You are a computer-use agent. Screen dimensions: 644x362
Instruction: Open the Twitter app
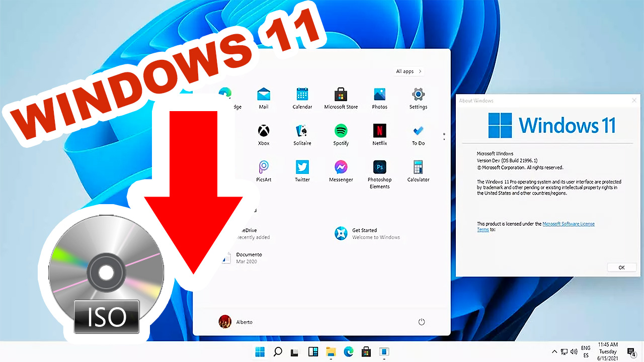point(302,171)
